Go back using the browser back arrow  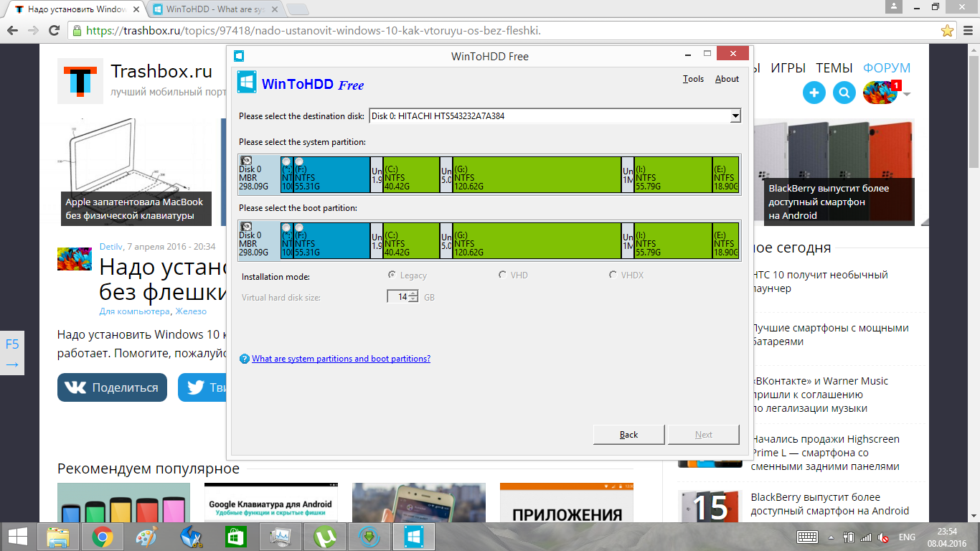tap(12, 31)
